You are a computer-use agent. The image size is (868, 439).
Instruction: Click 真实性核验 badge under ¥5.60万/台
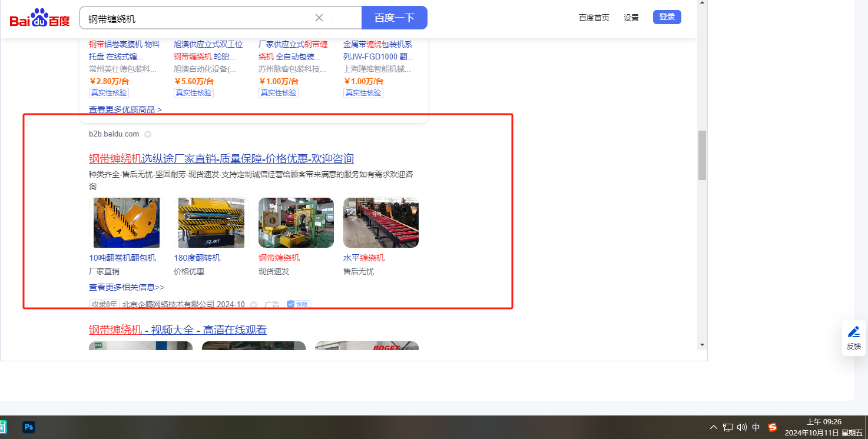tap(194, 93)
